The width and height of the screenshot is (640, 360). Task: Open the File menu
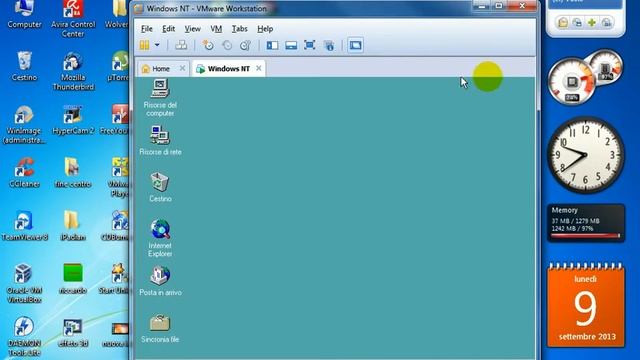click(x=147, y=29)
